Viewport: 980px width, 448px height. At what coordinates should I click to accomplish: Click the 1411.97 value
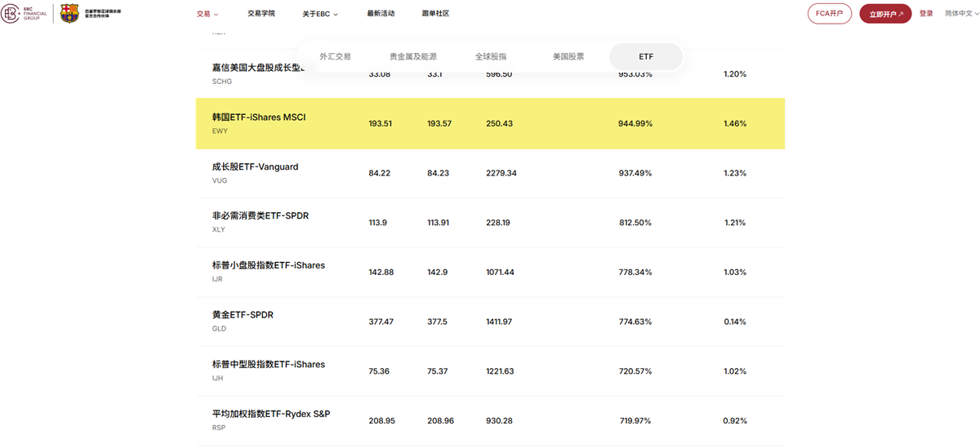tap(499, 322)
